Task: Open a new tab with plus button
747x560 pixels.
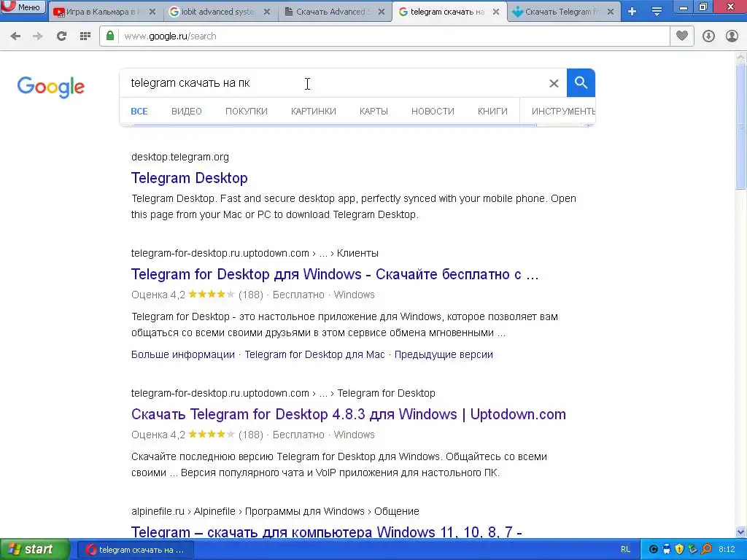Action: click(632, 12)
